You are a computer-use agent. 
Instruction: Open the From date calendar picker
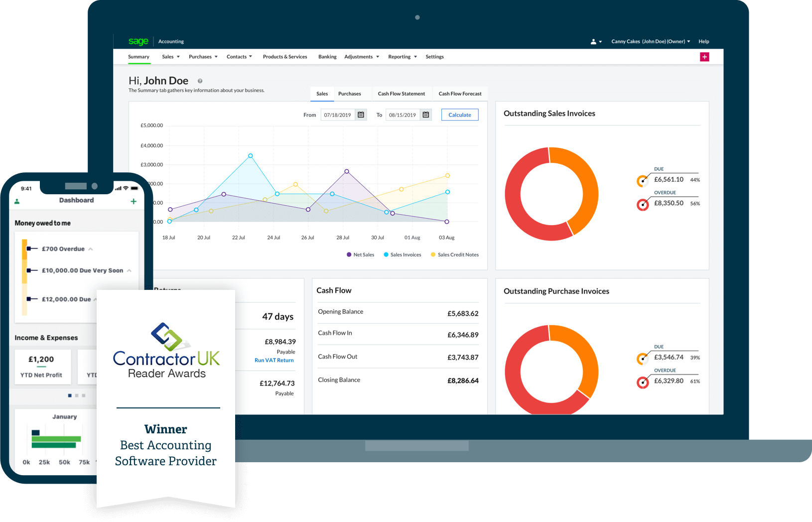[361, 115]
